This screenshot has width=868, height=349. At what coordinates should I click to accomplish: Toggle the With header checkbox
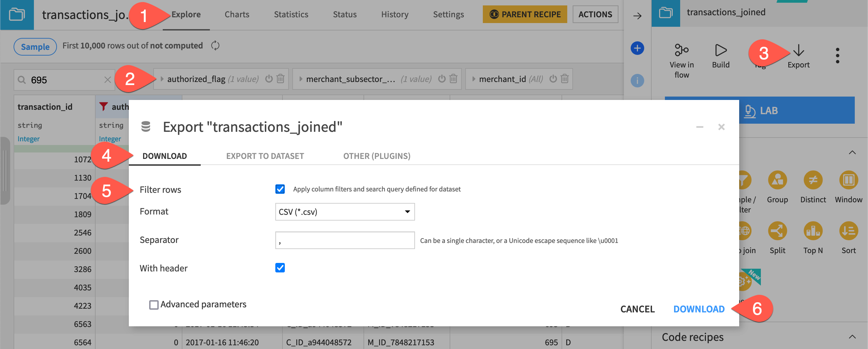279,268
